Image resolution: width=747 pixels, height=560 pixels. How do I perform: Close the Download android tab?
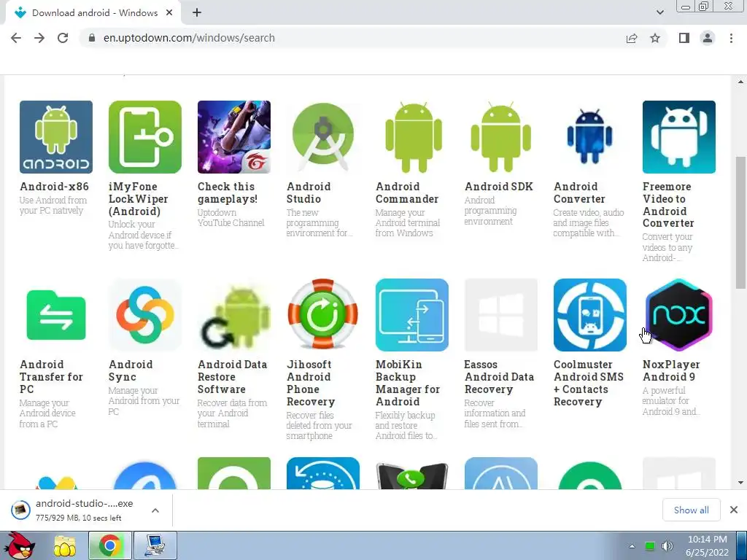pos(169,13)
